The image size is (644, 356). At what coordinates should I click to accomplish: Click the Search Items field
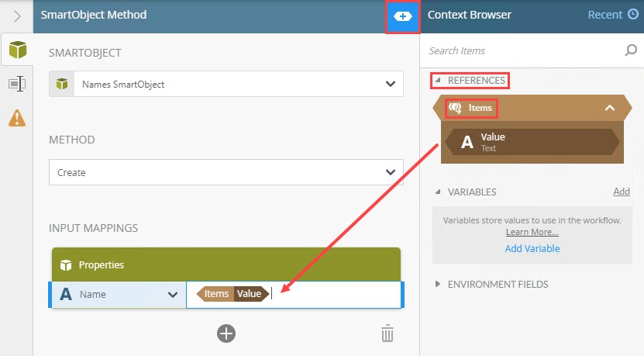[x=524, y=51]
